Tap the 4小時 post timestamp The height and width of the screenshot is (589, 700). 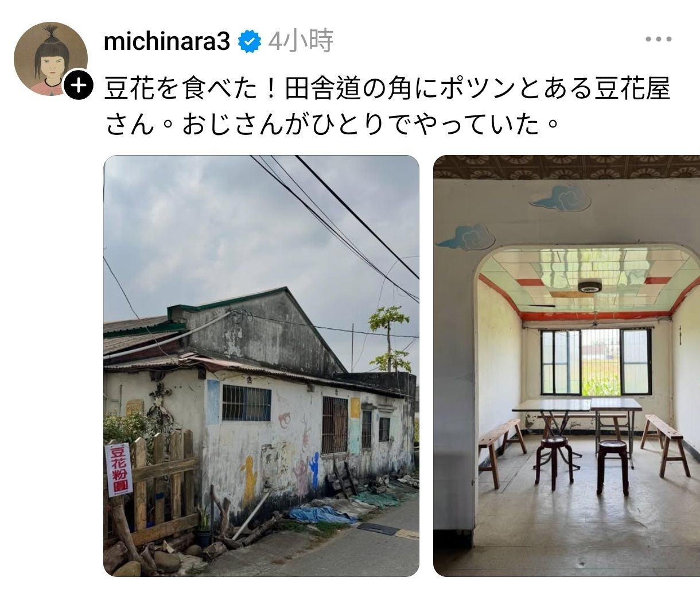click(x=301, y=41)
